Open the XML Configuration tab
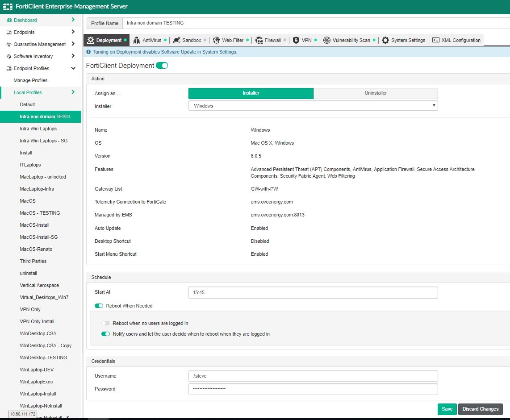The width and height of the screenshot is (510, 420). pyautogui.click(x=456, y=40)
